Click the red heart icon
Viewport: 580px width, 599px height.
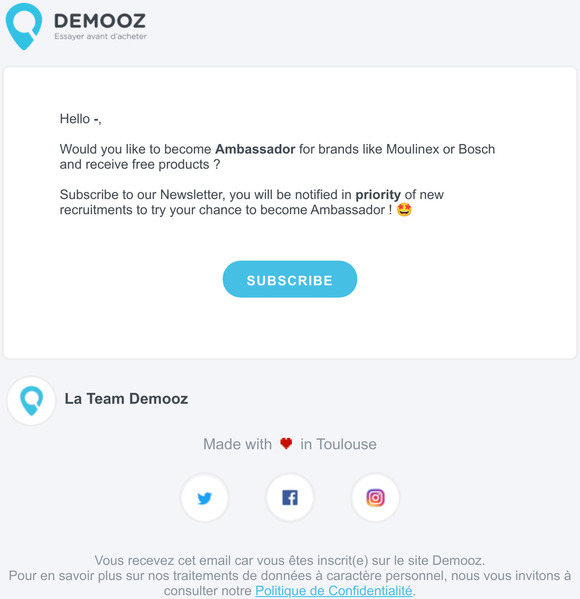point(286,444)
